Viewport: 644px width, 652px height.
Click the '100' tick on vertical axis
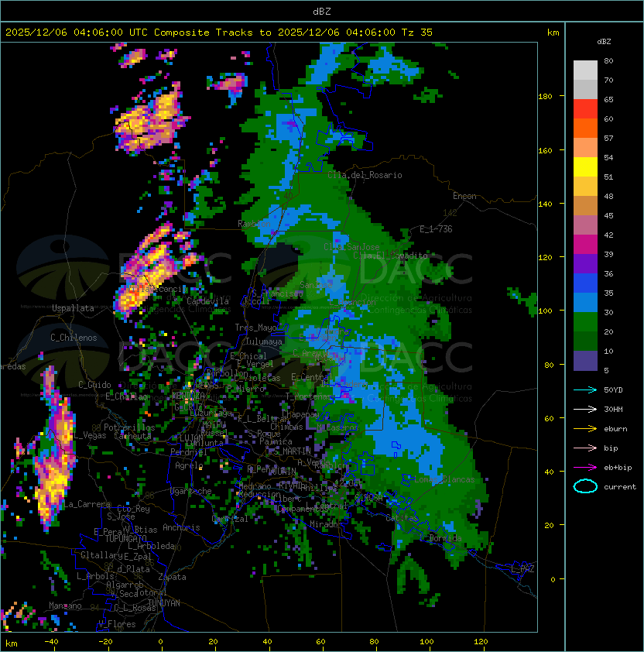coord(545,311)
